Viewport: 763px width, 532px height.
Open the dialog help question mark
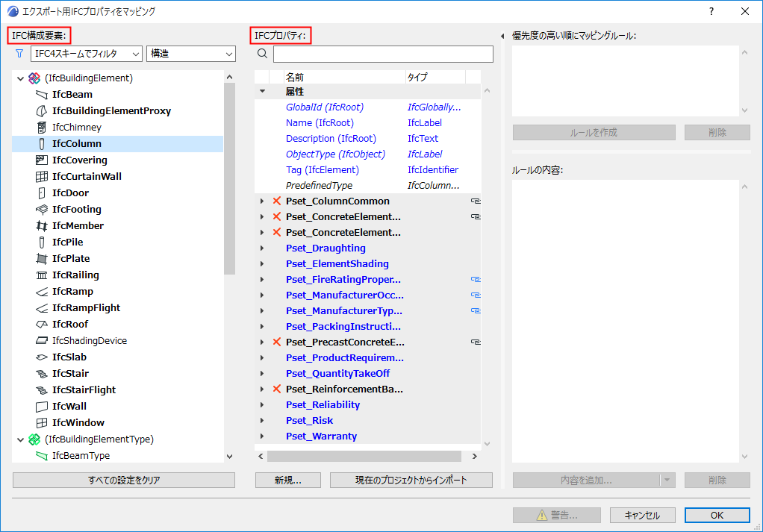(x=711, y=11)
